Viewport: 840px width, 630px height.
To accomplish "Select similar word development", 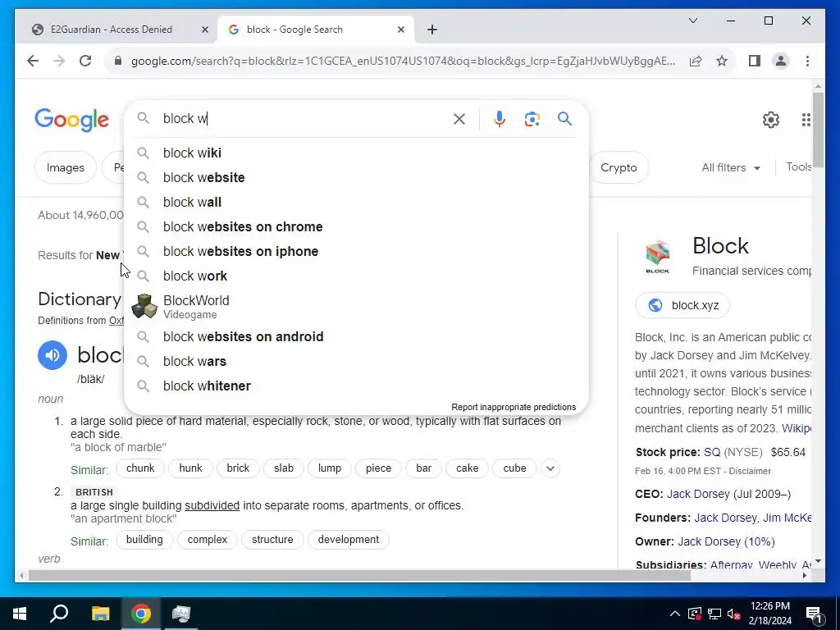I will click(x=348, y=540).
